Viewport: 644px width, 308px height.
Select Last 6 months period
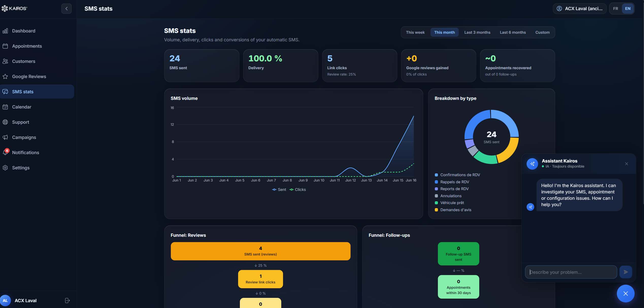point(513,32)
